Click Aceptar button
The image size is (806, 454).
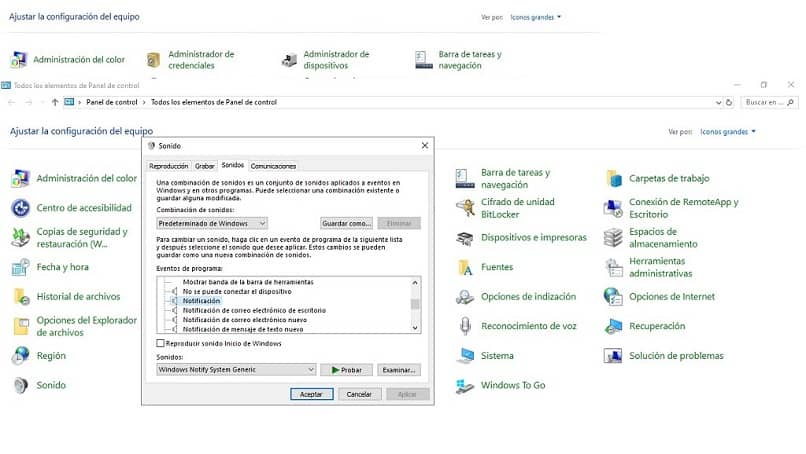(312, 394)
